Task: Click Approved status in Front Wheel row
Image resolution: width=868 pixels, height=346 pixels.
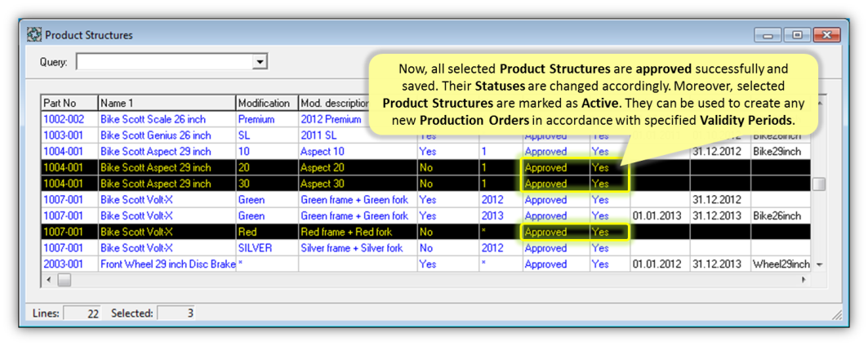Action: coord(556,264)
